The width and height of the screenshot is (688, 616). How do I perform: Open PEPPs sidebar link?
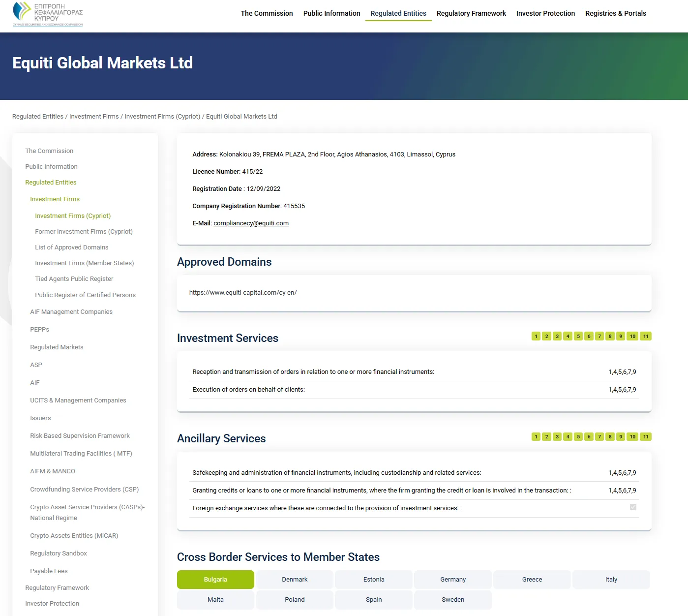[x=39, y=330]
